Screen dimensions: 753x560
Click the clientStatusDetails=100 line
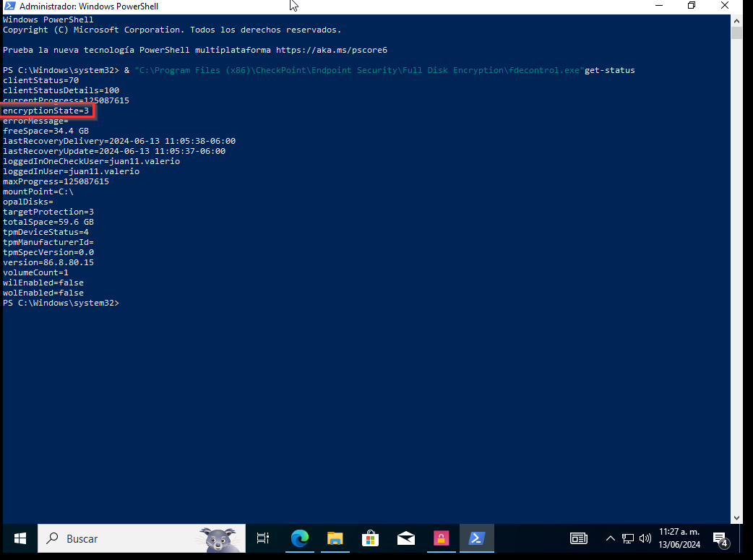coord(61,90)
